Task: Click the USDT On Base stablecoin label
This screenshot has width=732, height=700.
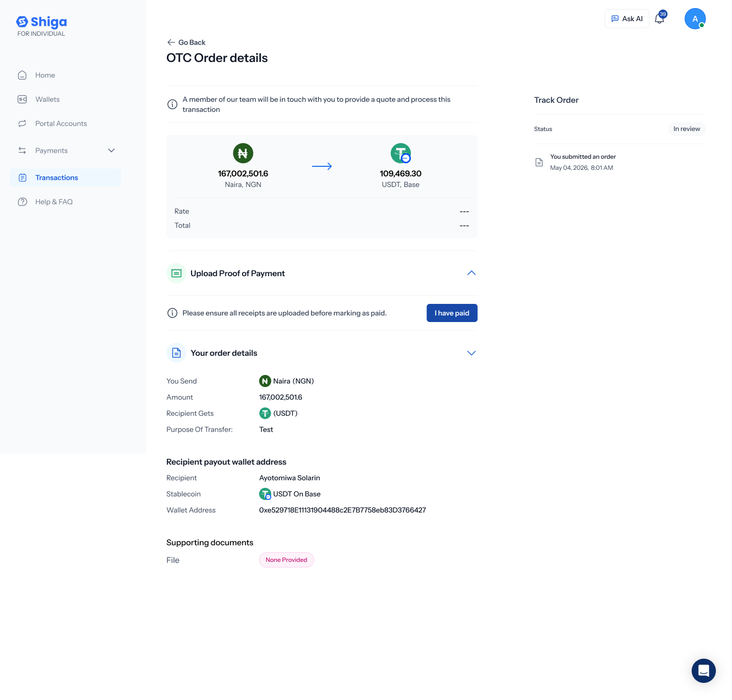Action: [297, 494]
